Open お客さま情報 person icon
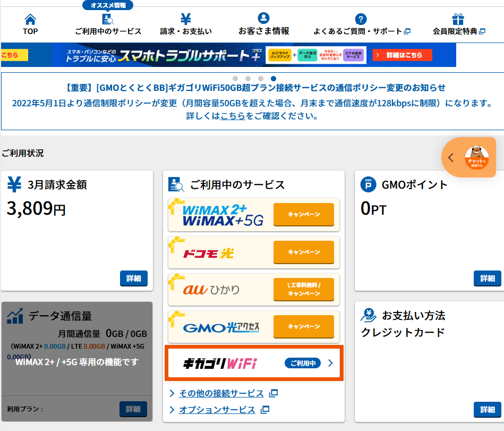 point(263,20)
